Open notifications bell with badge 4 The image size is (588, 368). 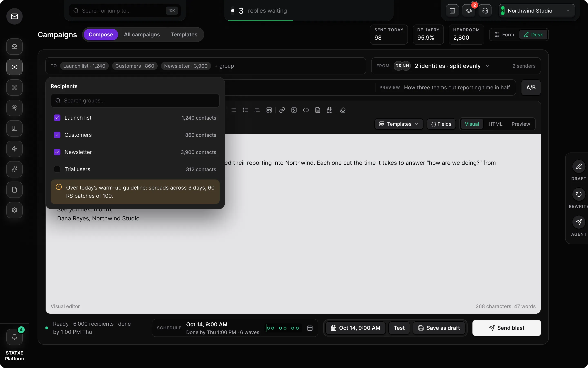pyautogui.click(x=14, y=337)
